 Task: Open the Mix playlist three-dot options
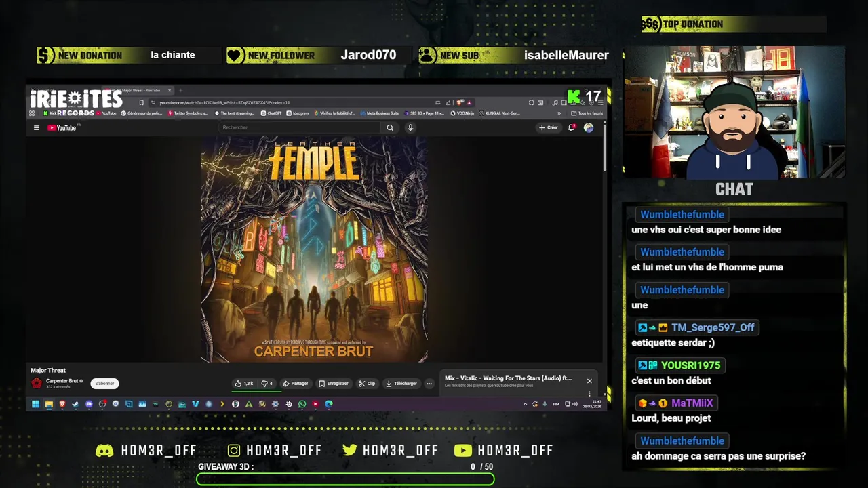(589, 393)
